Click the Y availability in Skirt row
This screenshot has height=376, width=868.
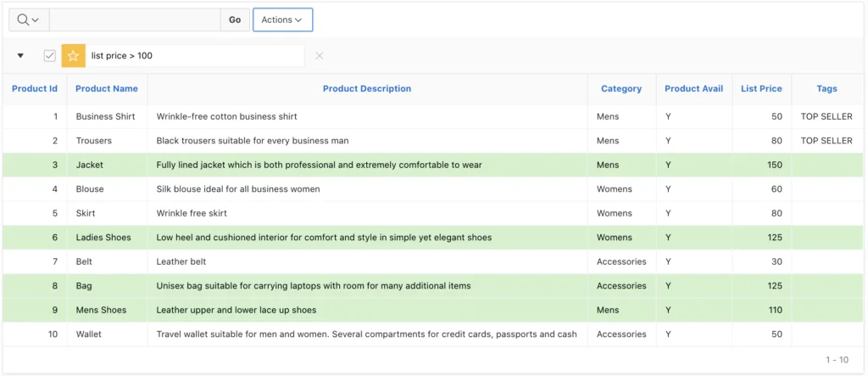tap(668, 213)
